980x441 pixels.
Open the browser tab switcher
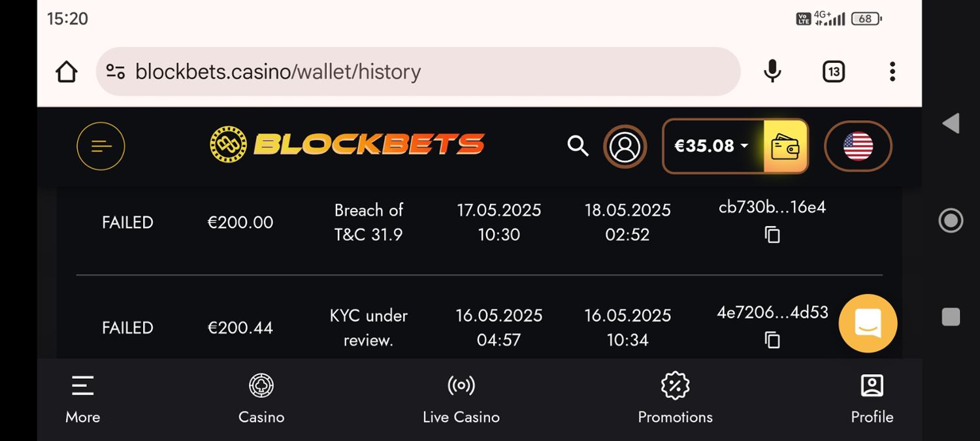pyautogui.click(x=833, y=71)
